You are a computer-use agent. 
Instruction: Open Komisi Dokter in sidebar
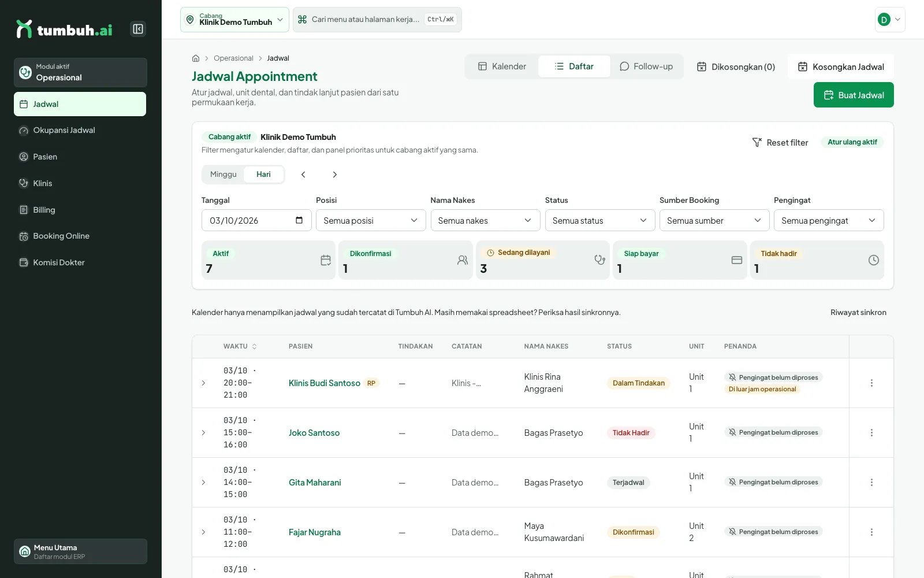pos(80,263)
